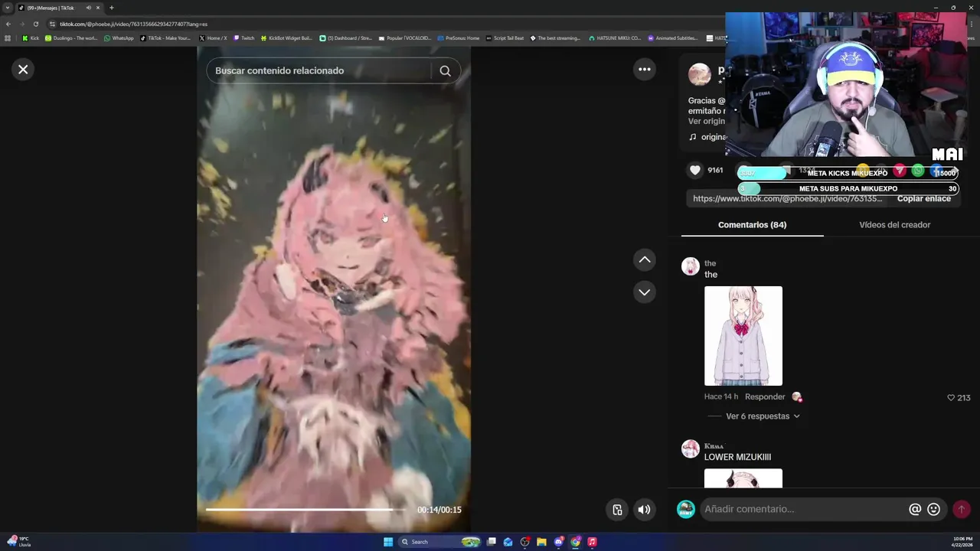Click the search magnifier in related content bar
This screenshot has height=551, width=980.
click(x=445, y=70)
